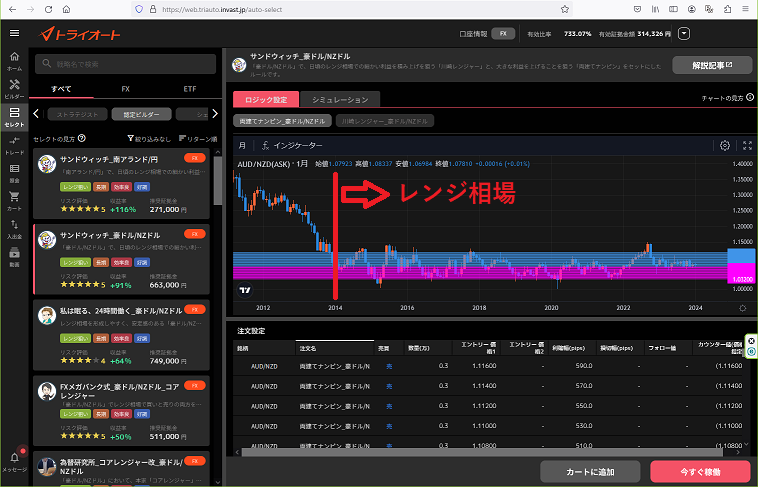This screenshot has width=759, height=487.
Task: Open the リターン順 sort option
Action: point(198,139)
